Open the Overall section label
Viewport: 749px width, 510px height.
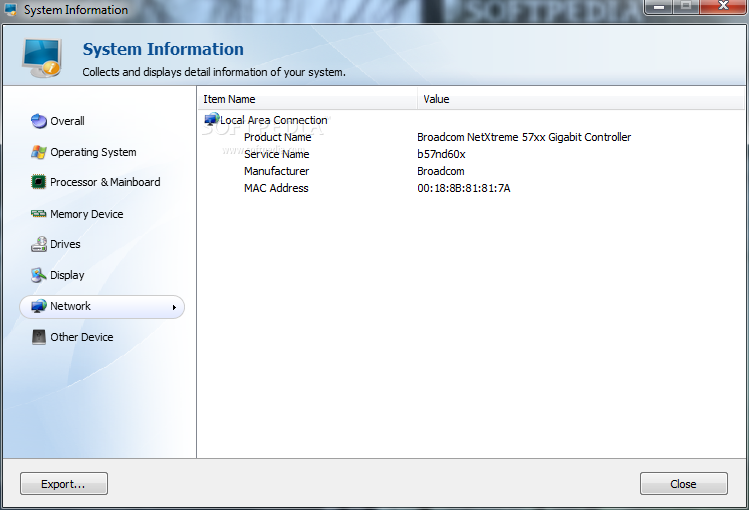coord(67,121)
